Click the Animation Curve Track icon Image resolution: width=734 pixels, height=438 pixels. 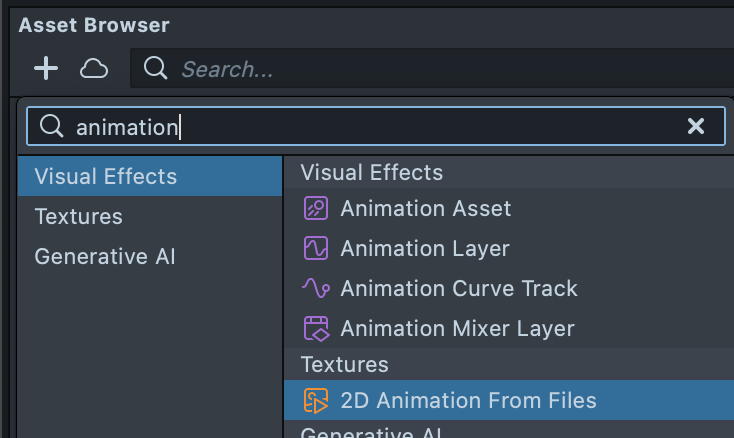(x=315, y=288)
